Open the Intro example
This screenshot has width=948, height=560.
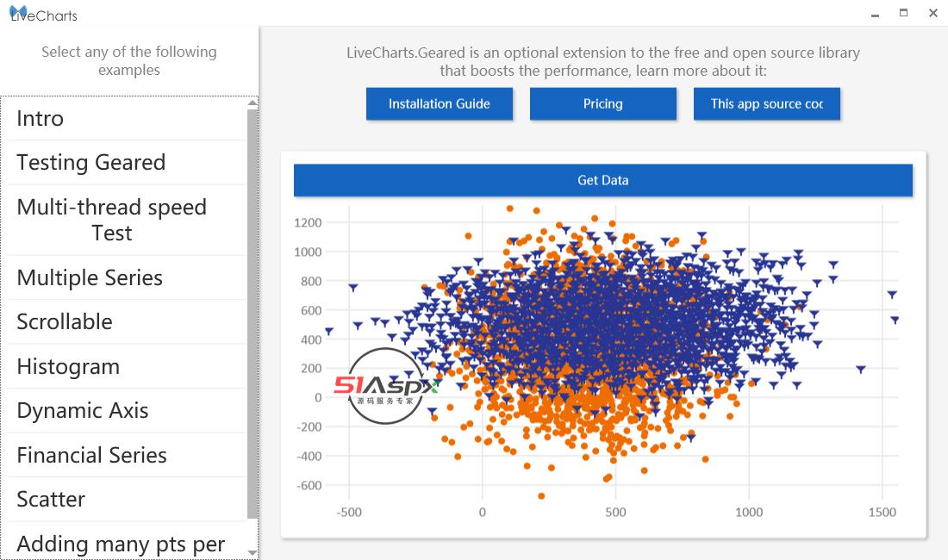127,118
